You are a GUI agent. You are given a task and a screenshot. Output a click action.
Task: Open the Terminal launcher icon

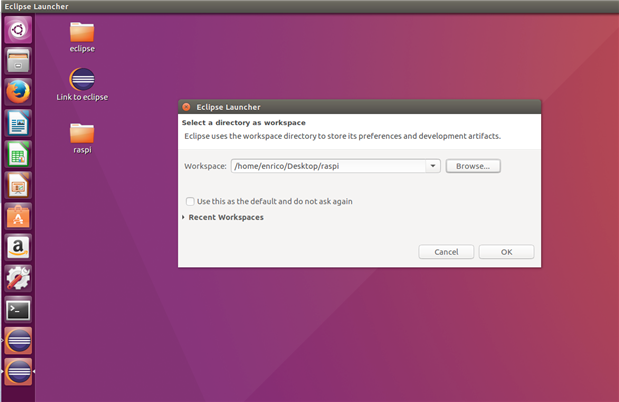pos(18,310)
